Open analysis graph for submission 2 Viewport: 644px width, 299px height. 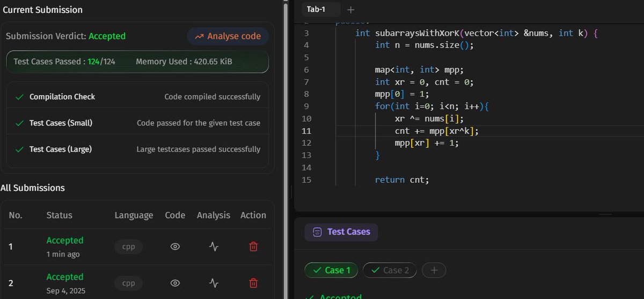coord(214,283)
